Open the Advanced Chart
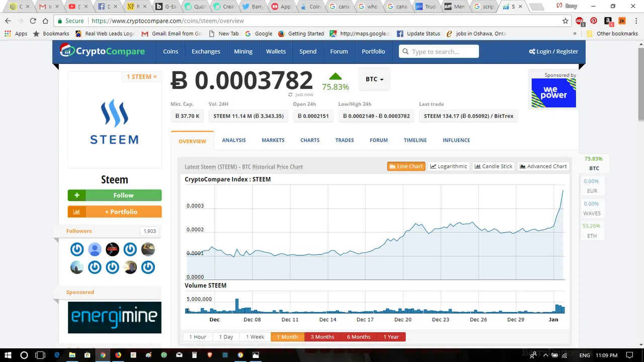The height and width of the screenshot is (362, 644). 543,166
